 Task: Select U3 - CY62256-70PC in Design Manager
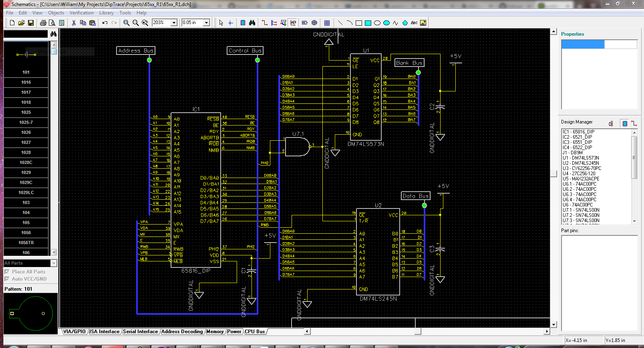[x=582, y=168]
